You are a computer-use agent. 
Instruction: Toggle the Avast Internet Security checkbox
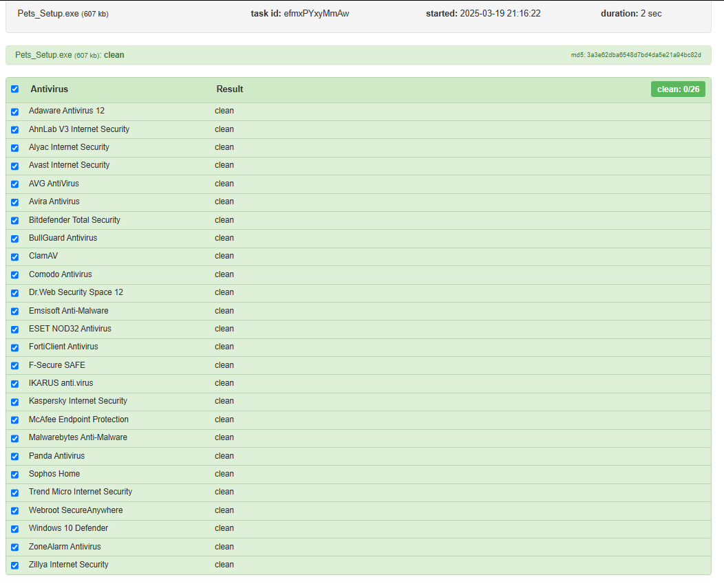click(x=15, y=166)
